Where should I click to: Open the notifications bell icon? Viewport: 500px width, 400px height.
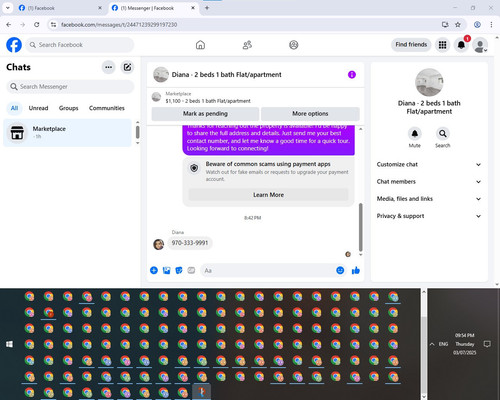[461, 45]
